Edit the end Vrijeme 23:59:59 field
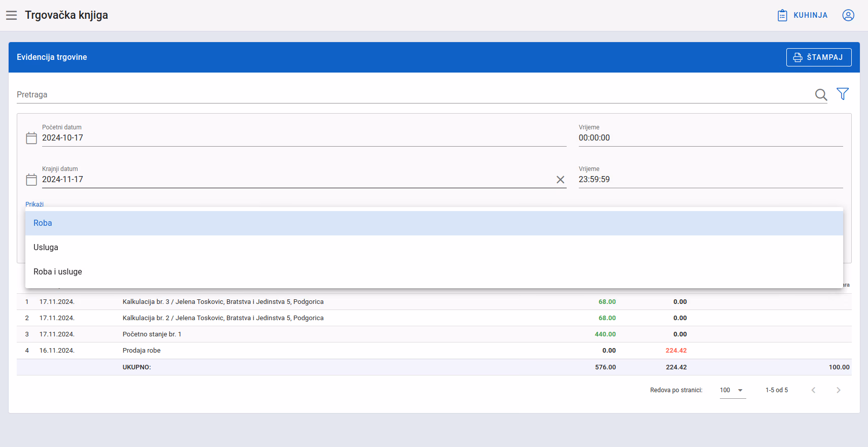The height and width of the screenshot is (447, 868). coord(711,180)
